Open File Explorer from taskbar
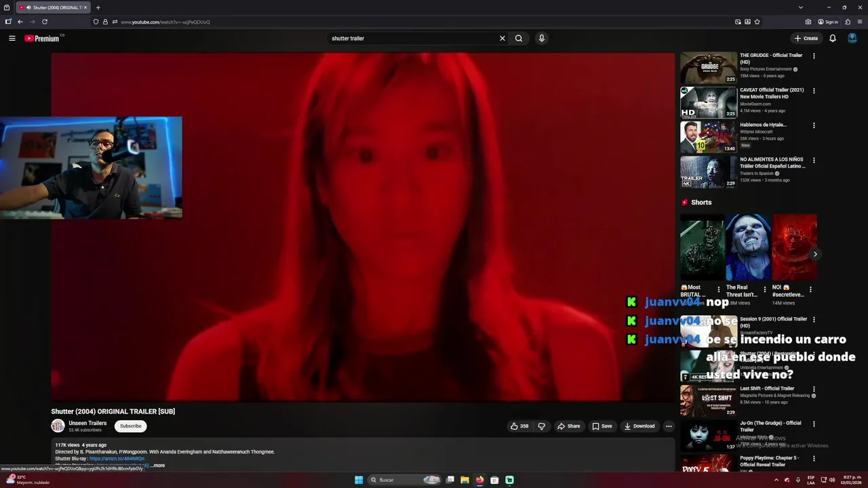 coord(465,480)
